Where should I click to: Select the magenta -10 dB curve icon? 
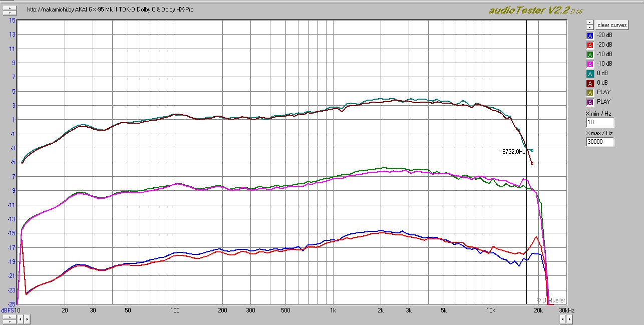tap(589, 64)
